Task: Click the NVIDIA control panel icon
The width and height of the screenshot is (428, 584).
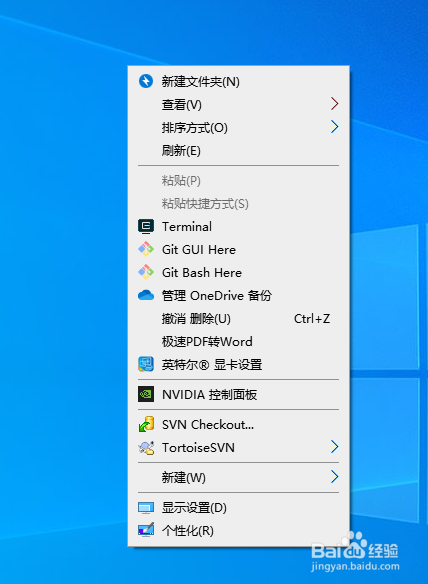Action: 146,394
